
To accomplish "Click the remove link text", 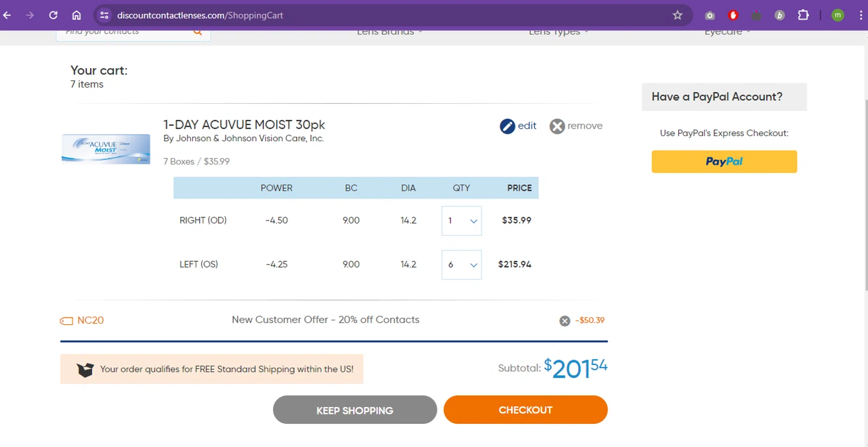I will 585,126.
